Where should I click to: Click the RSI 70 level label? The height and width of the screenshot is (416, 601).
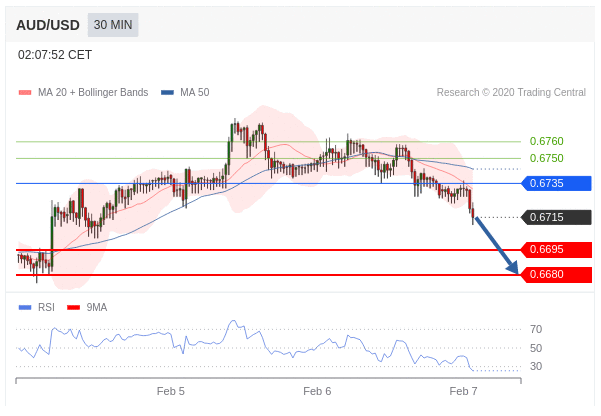click(x=536, y=329)
